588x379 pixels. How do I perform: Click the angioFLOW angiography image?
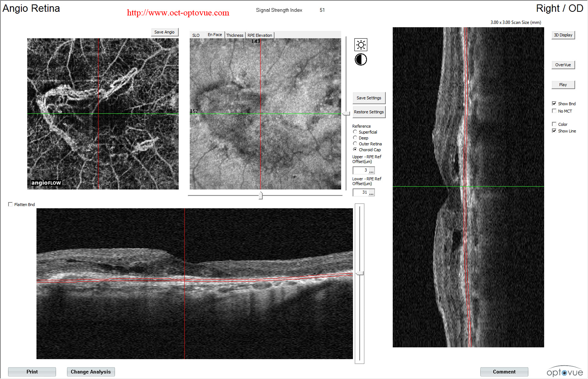pos(103,114)
